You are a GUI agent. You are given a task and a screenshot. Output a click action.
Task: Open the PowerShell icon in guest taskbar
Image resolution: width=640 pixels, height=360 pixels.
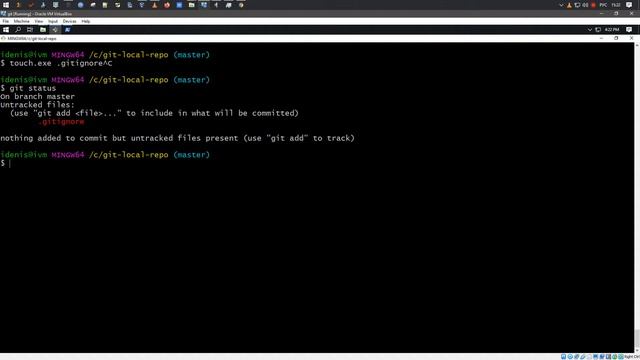[x=67, y=30]
